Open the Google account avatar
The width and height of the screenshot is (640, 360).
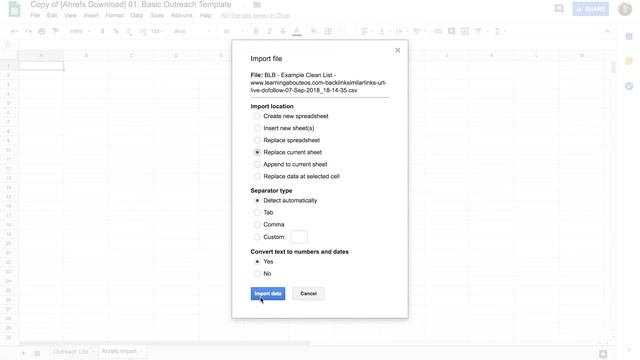[x=624, y=9]
